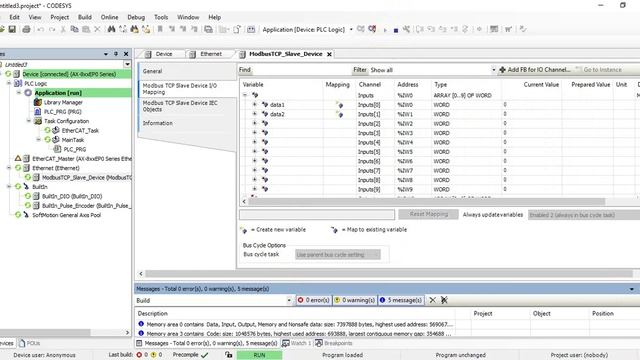Click the Login icon in the toolbar
The height and width of the screenshot is (360, 640).
(360, 29)
